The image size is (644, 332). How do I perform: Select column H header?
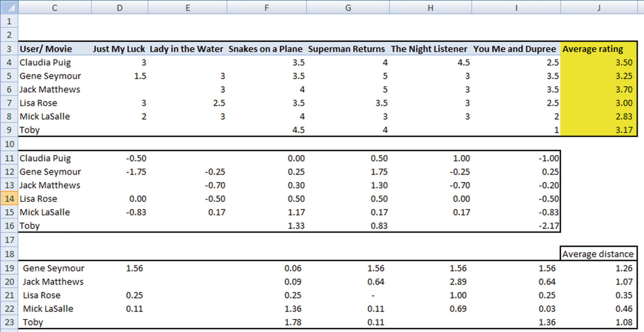(x=430, y=7)
